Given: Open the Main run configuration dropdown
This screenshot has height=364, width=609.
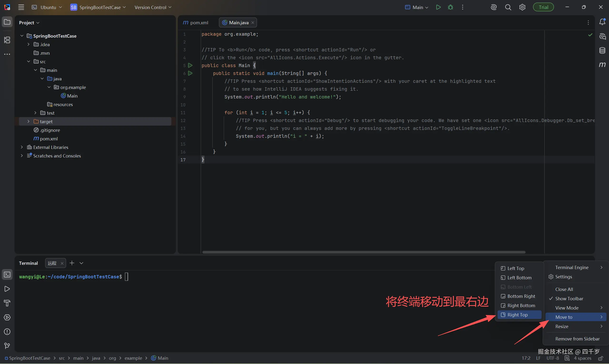Looking at the screenshot, I should [417, 7].
